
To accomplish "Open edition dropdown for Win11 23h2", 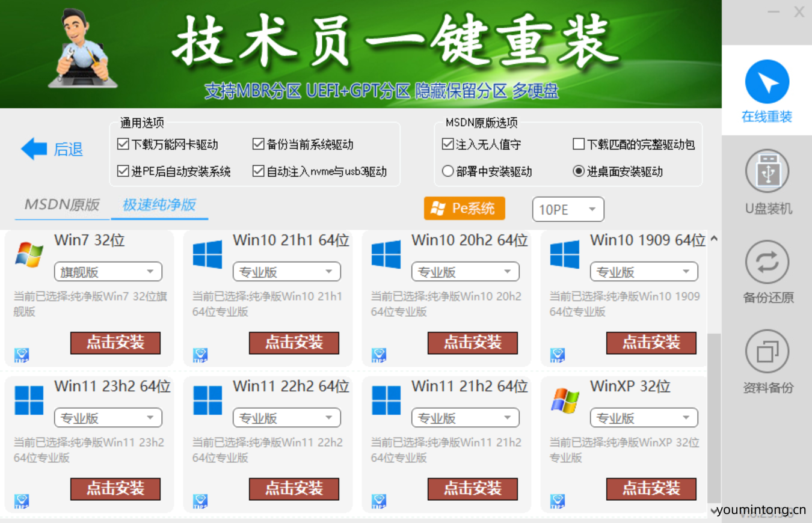I will pos(108,418).
